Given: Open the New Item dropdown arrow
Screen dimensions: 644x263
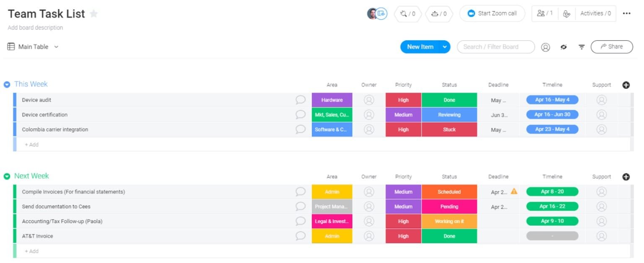Looking at the screenshot, I should tap(444, 47).
